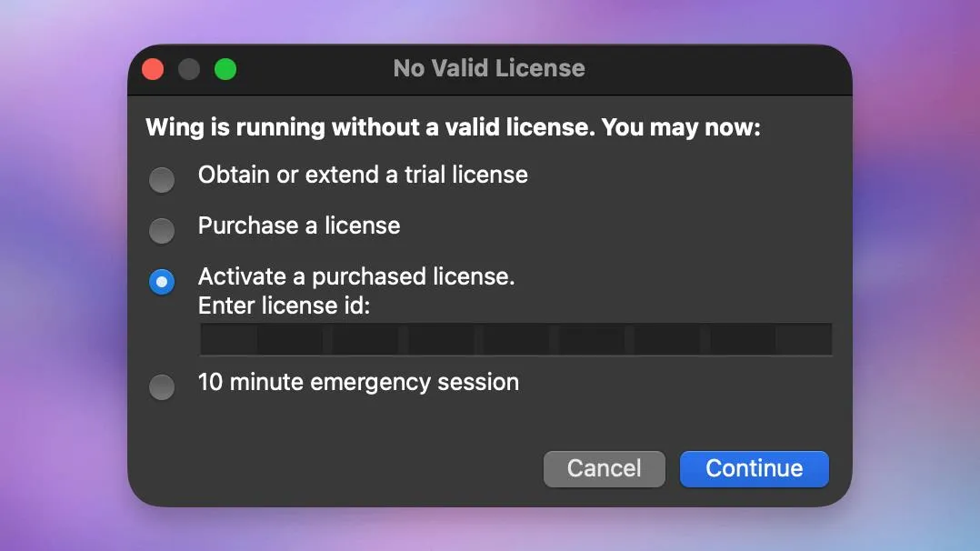
Task: Click the "10 minute emergency session" label
Action: [359, 382]
